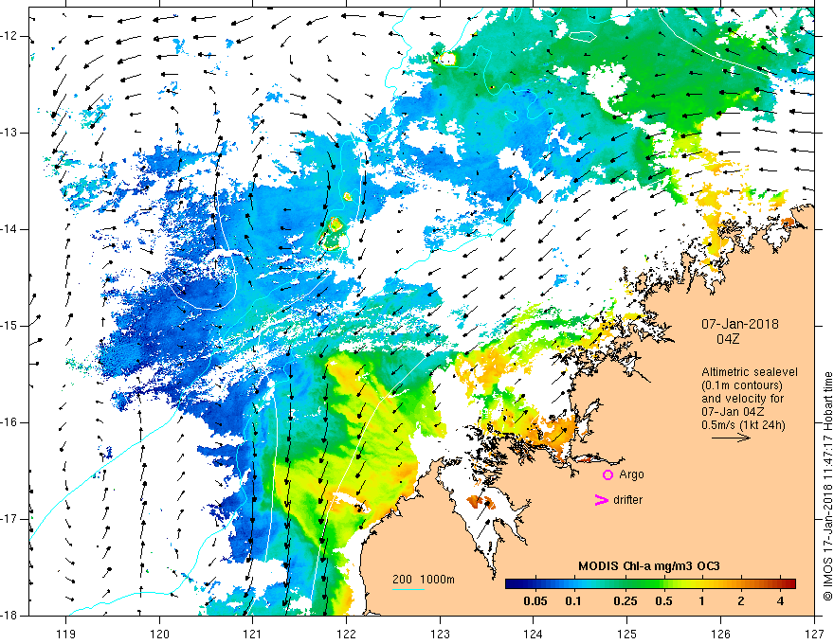This screenshot has width=834, height=644.
Task: Click the velocity scale arrow under 0.5m/s
Action: (x=731, y=438)
